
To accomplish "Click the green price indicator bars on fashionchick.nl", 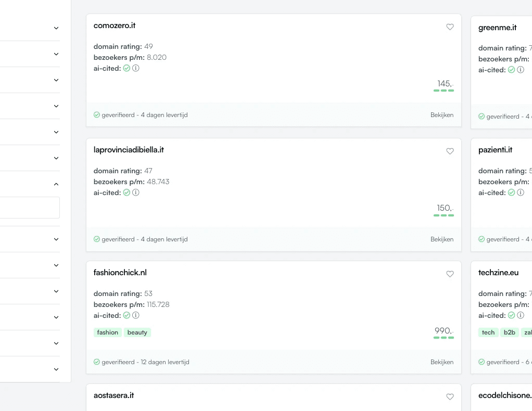I will pyautogui.click(x=444, y=337).
